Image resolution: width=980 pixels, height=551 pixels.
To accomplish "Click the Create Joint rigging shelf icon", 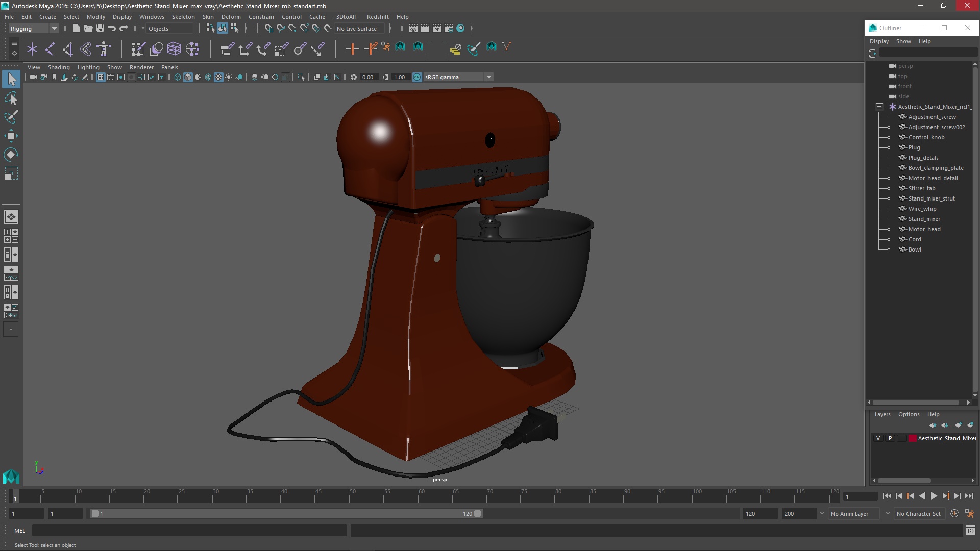I will coord(50,49).
